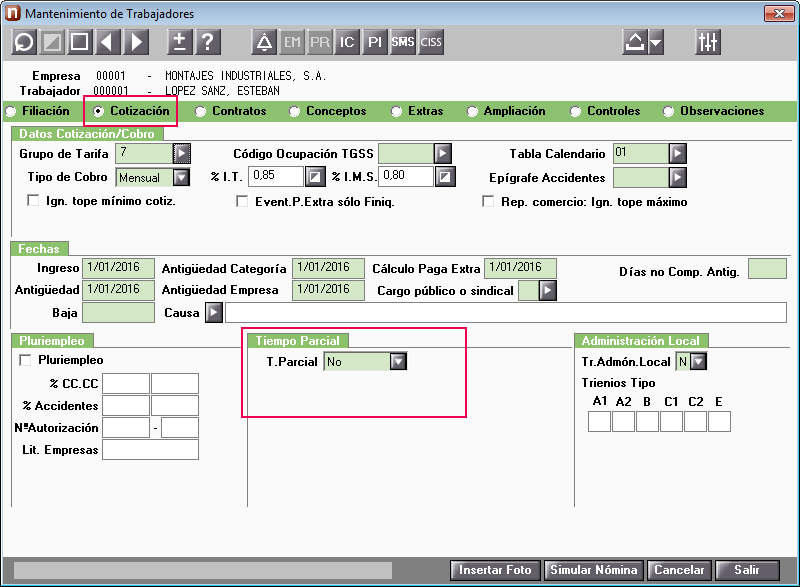800x587 pixels.
Task: Enable Ign. tope mínimo cotiz. checkbox
Action: pyautogui.click(x=33, y=200)
